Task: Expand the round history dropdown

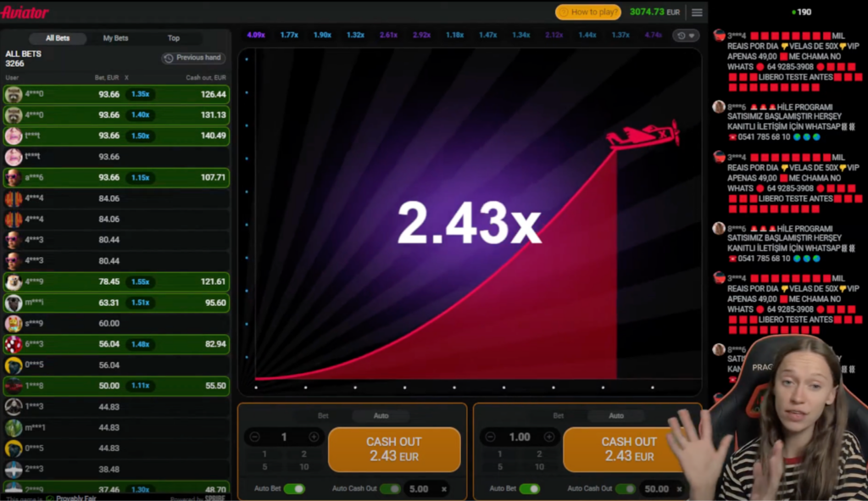Action: 686,36
